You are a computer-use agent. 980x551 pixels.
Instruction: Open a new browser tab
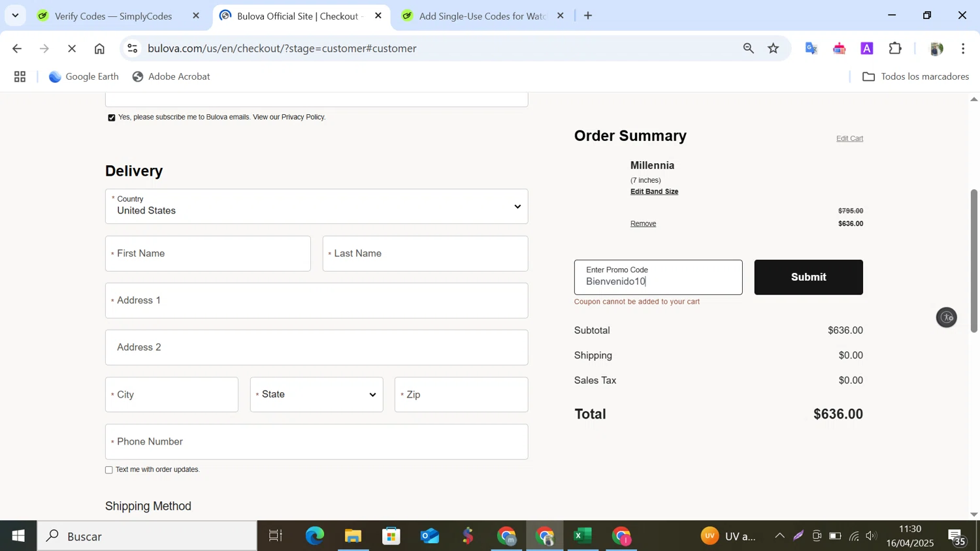click(x=588, y=16)
